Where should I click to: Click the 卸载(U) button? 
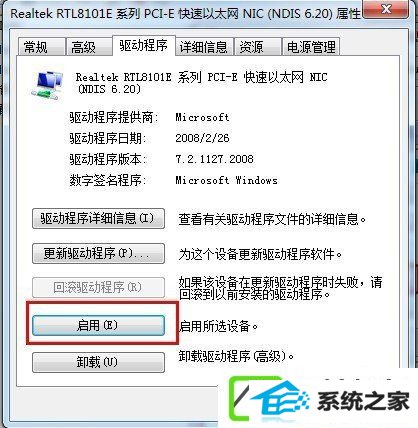click(x=98, y=362)
